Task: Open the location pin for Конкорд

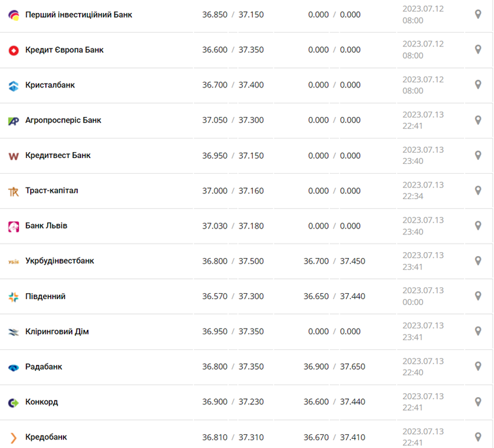Action: tap(478, 402)
